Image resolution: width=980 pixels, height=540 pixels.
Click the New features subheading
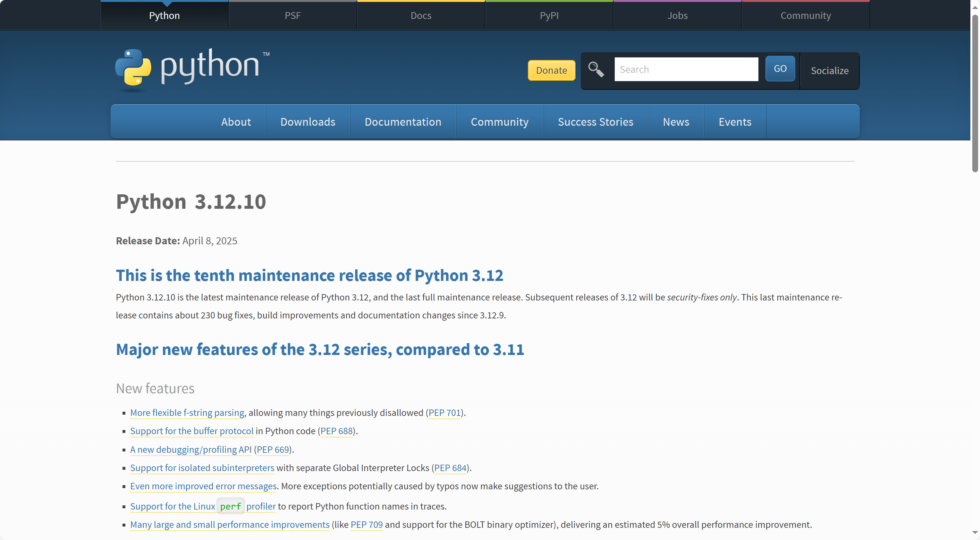tap(155, 389)
